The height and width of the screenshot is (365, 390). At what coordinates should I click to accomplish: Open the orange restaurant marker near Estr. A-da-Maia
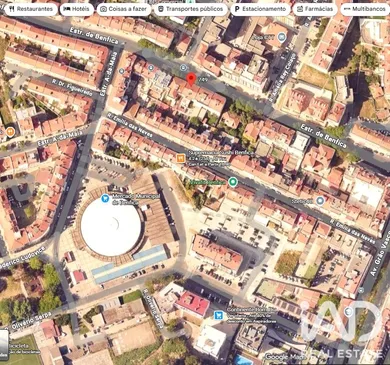10,132
